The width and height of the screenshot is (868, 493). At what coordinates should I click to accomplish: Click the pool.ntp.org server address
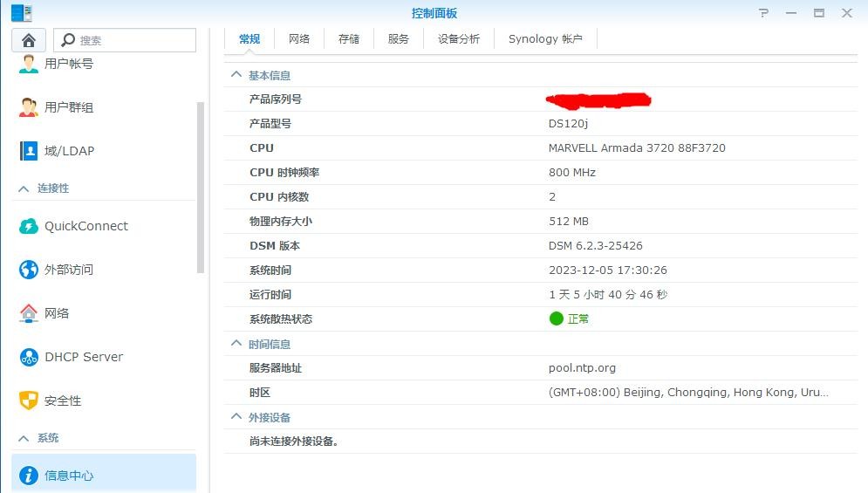pyautogui.click(x=582, y=368)
